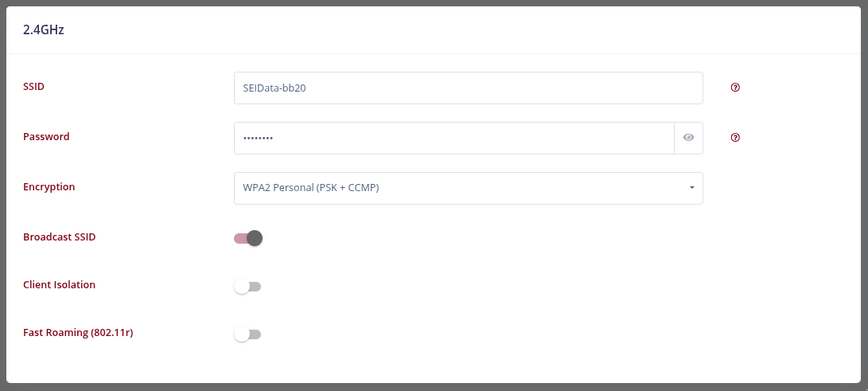Click the Encryption field label
This screenshot has height=391, width=868.
point(49,187)
